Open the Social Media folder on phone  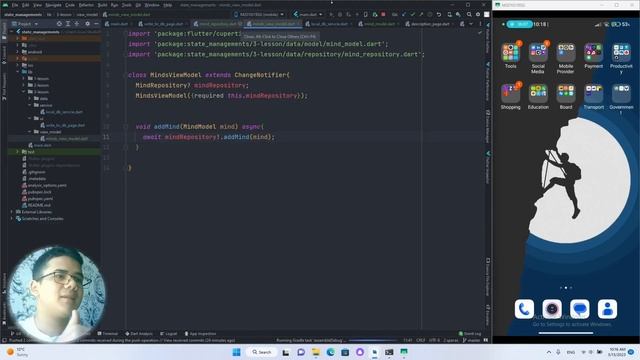pos(538,58)
